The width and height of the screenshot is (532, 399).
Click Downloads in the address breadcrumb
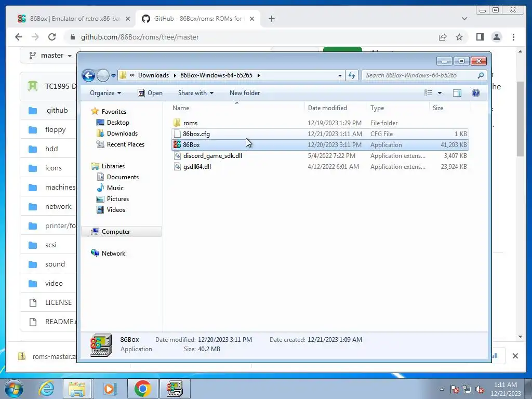pyautogui.click(x=153, y=75)
